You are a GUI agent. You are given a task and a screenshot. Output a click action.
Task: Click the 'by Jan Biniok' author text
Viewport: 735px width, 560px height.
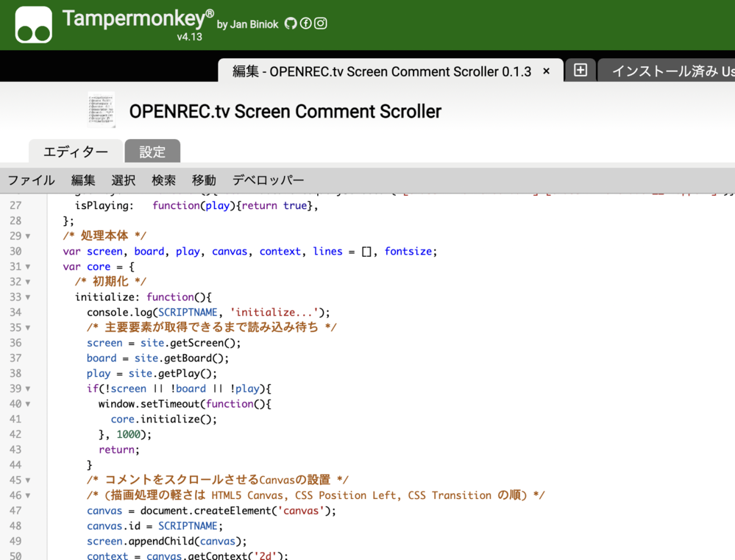[x=247, y=24]
